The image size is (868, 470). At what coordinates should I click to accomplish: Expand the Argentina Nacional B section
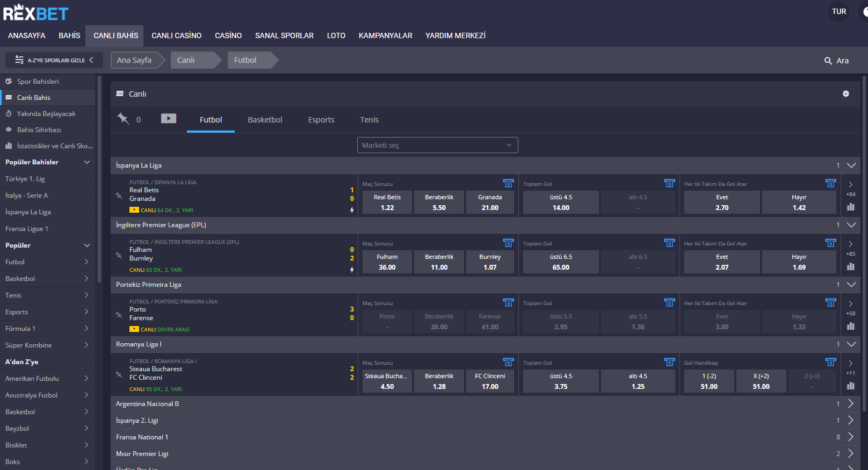point(851,403)
